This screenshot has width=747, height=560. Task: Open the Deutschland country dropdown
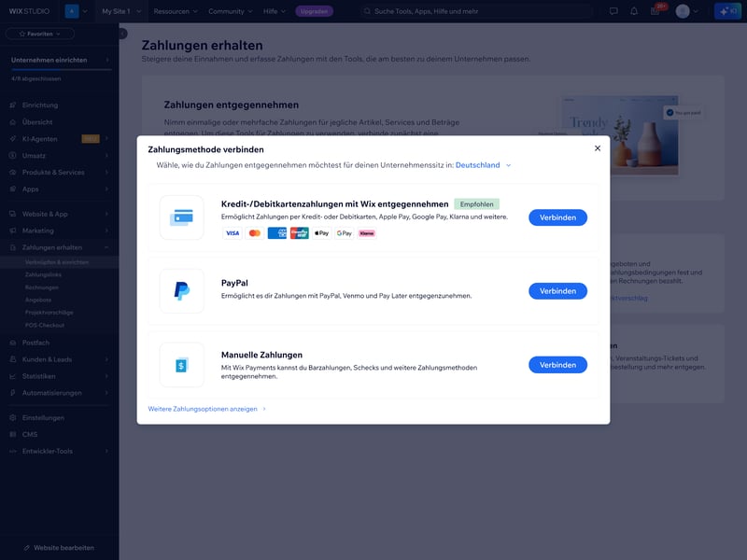tap(484, 165)
